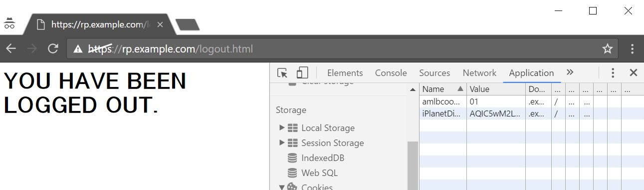The height and width of the screenshot is (190, 644).
Task: Click the inspect element picker icon
Action: (282, 73)
